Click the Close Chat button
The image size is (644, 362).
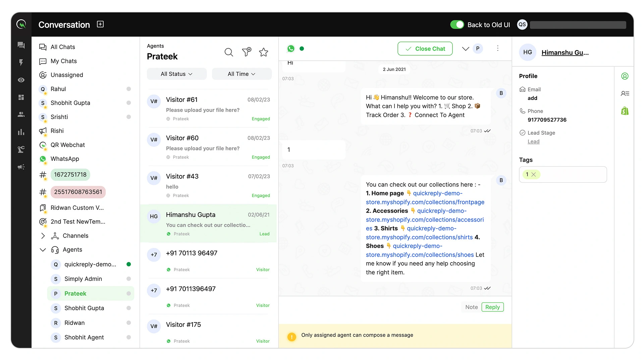tap(425, 49)
